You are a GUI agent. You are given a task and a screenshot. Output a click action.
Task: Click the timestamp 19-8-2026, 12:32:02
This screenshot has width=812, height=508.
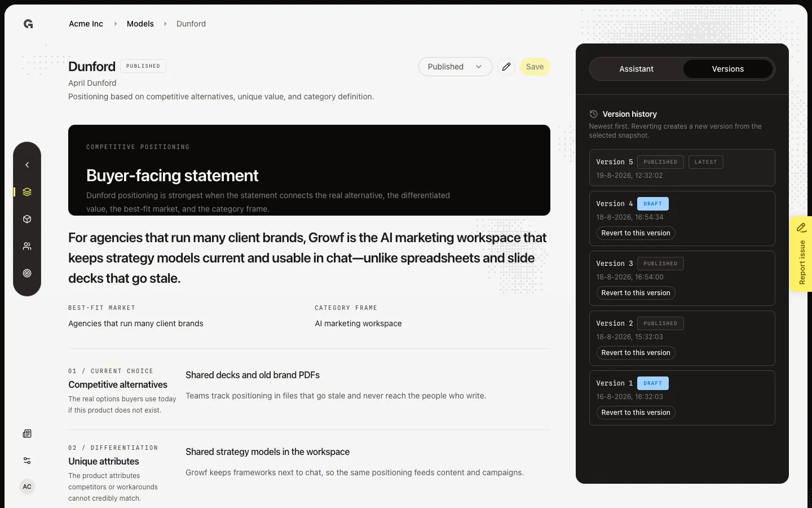point(629,176)
